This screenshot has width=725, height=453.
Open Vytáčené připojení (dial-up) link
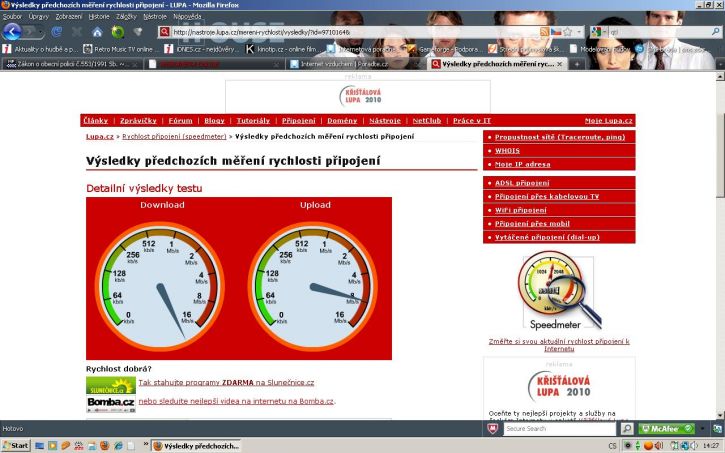[x=547, y=237]
